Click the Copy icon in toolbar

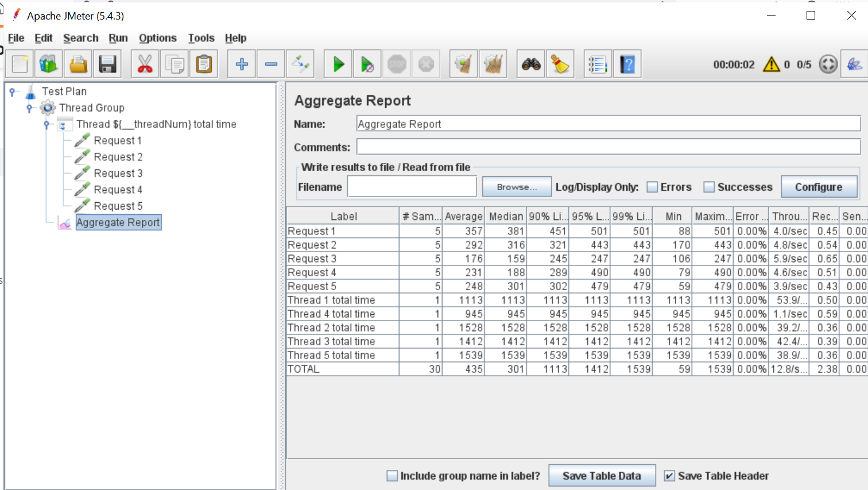click(x=175, y=64)
